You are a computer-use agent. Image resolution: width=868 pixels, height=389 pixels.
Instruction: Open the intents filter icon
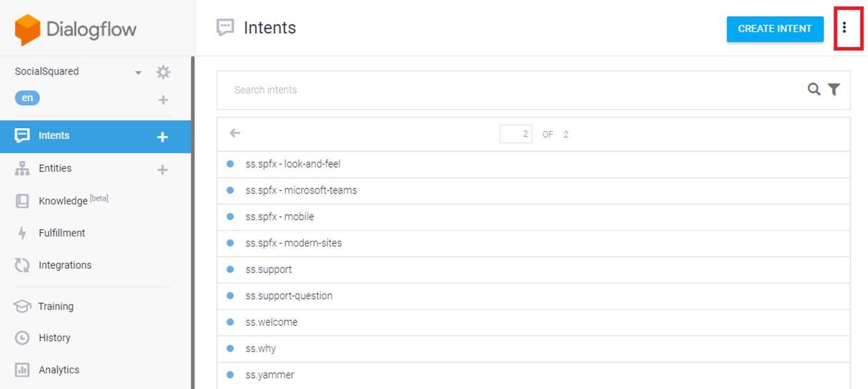click(834, 90)
